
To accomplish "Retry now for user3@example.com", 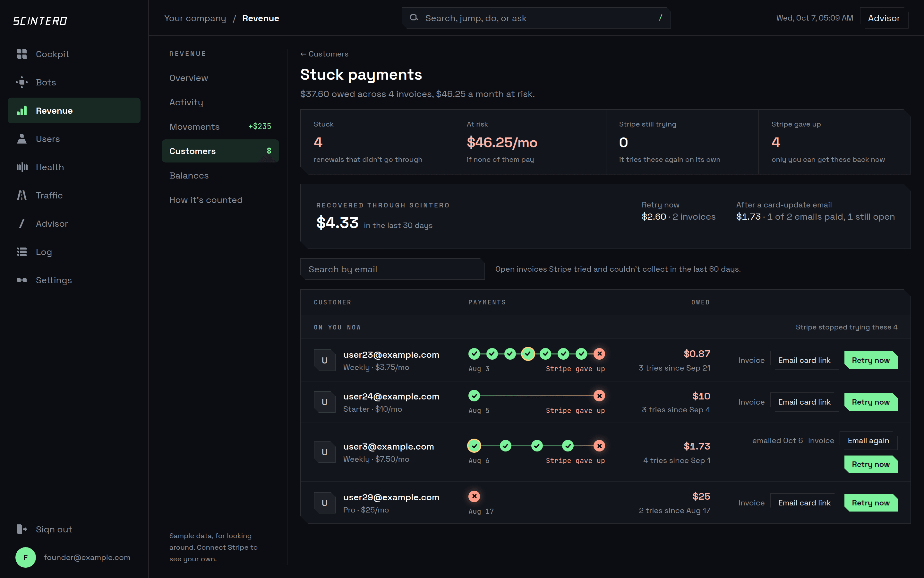I will pyautogui.click(x=870, y=464).
